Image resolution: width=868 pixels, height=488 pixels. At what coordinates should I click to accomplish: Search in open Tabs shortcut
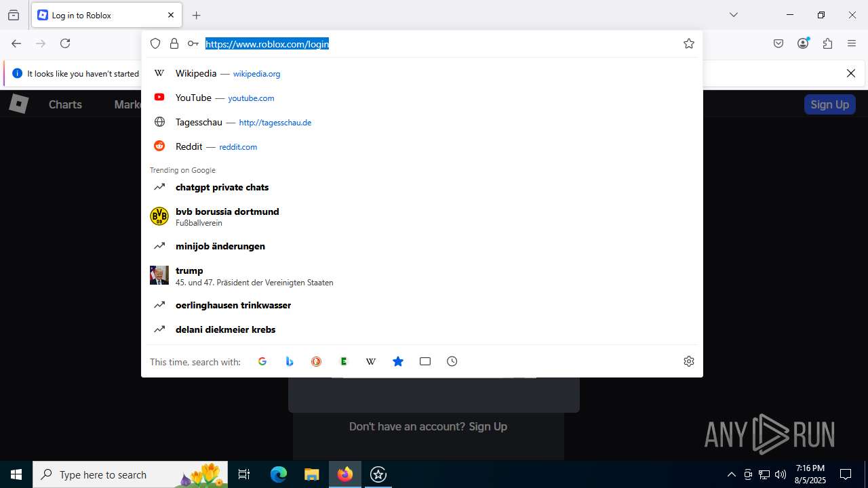pos(425,361)
